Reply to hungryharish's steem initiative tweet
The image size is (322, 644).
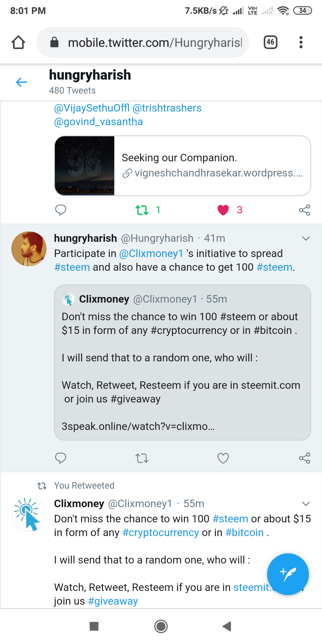61,458
